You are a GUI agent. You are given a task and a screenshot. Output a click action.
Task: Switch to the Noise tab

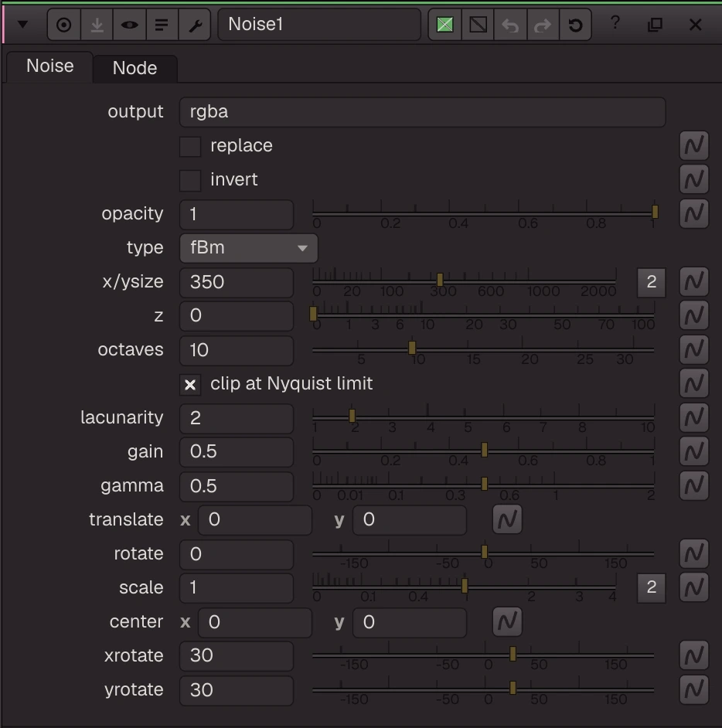coord(49,66)
